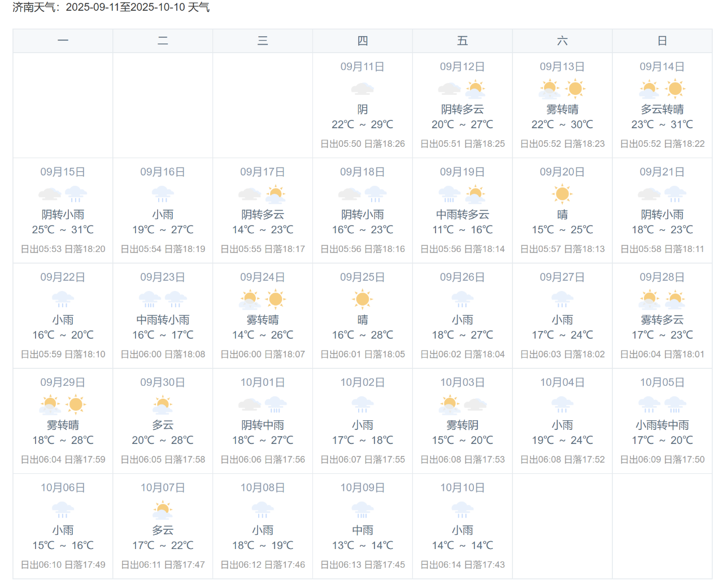718x588 pixels.
Task: Click the text 阴转中雨 on 10月01日
Action: (263, 425)
